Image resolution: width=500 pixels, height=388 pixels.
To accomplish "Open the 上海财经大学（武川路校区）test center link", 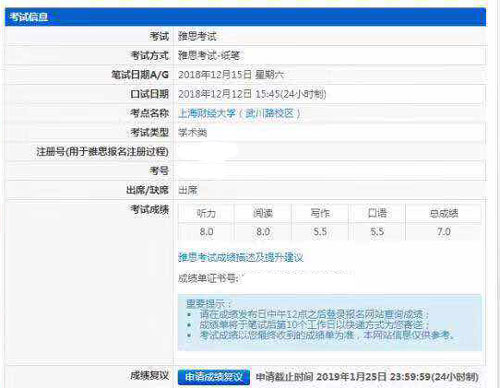I will [239, 114].
